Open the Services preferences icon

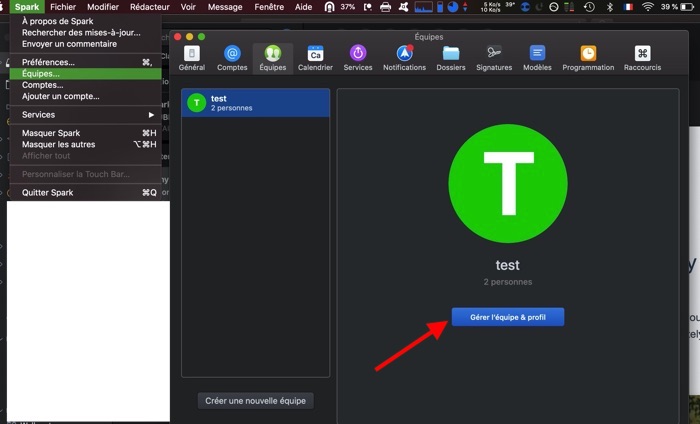[358, 58]
